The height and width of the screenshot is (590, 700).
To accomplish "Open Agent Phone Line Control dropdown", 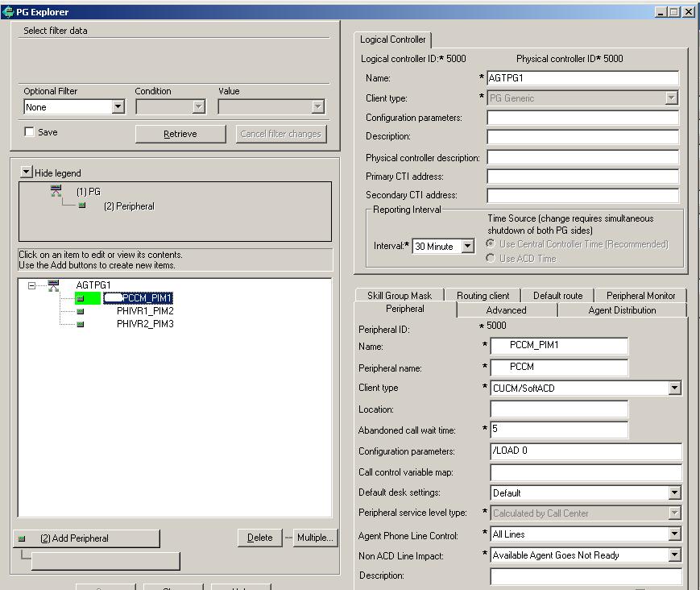I will tap(674, 534).
